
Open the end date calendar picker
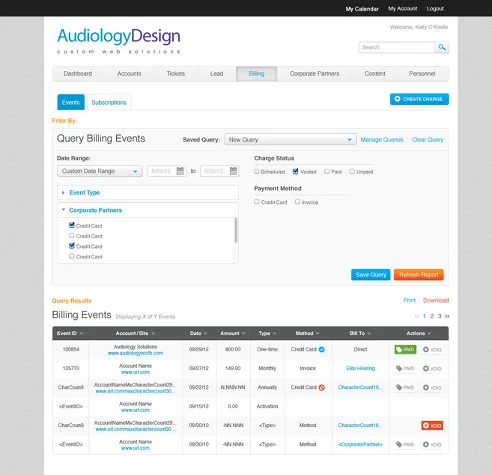pos(233,171)
